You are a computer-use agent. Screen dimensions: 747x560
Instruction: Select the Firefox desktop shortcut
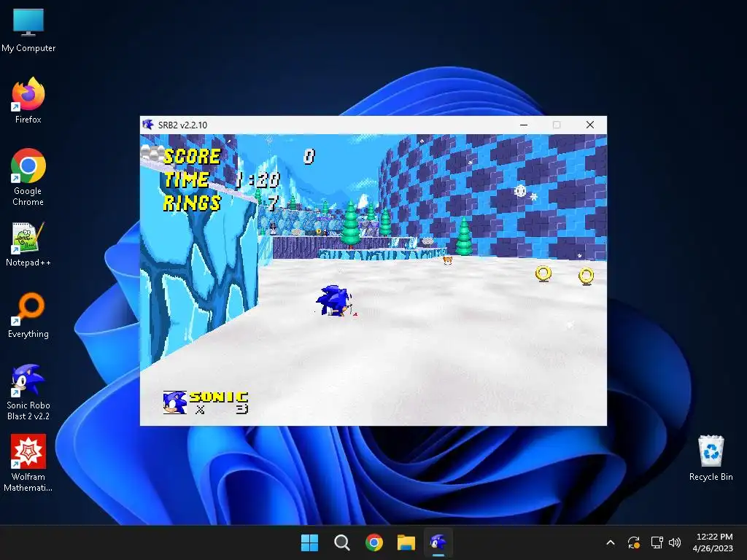(28, 101)
